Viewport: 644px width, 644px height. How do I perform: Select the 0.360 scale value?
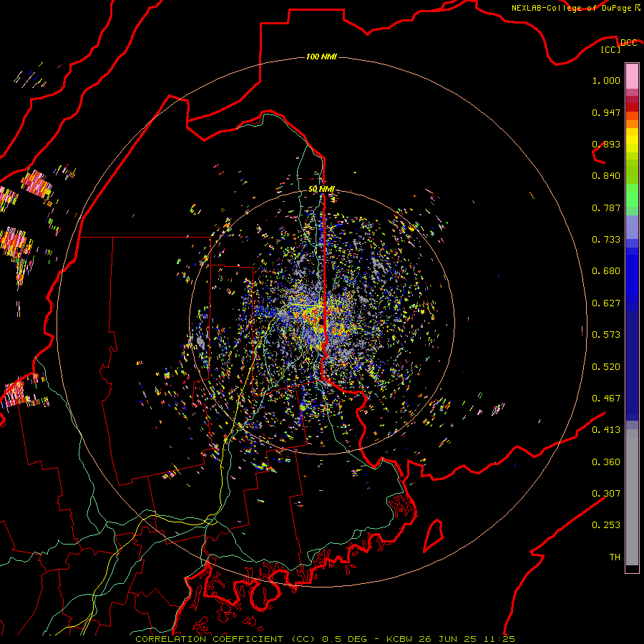point(606,462)
